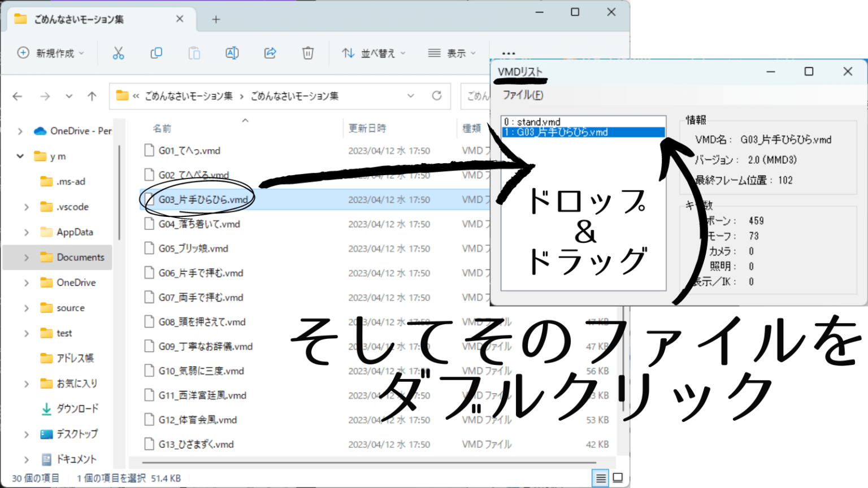Click the Copy icon in the toolbar

(x=156, y=53)
